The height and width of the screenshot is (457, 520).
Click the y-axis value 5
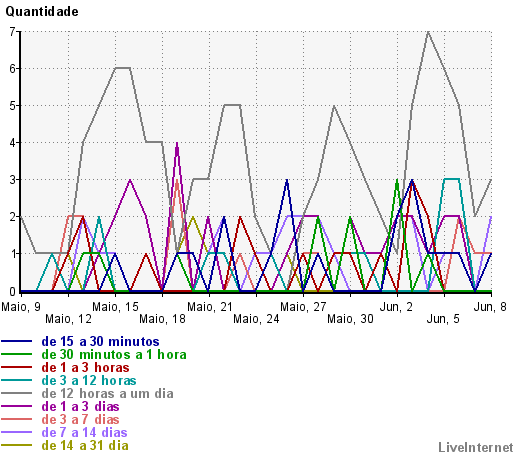pos(13,106)
